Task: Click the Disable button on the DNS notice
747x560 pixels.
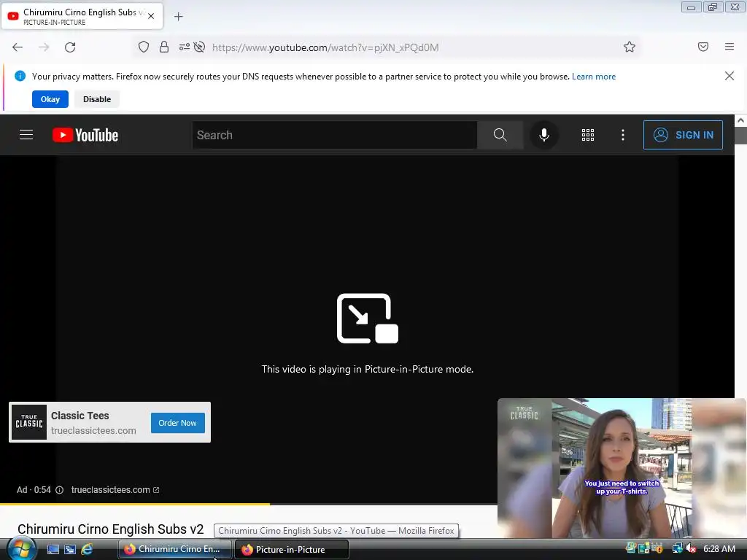Action: [97, 99]
